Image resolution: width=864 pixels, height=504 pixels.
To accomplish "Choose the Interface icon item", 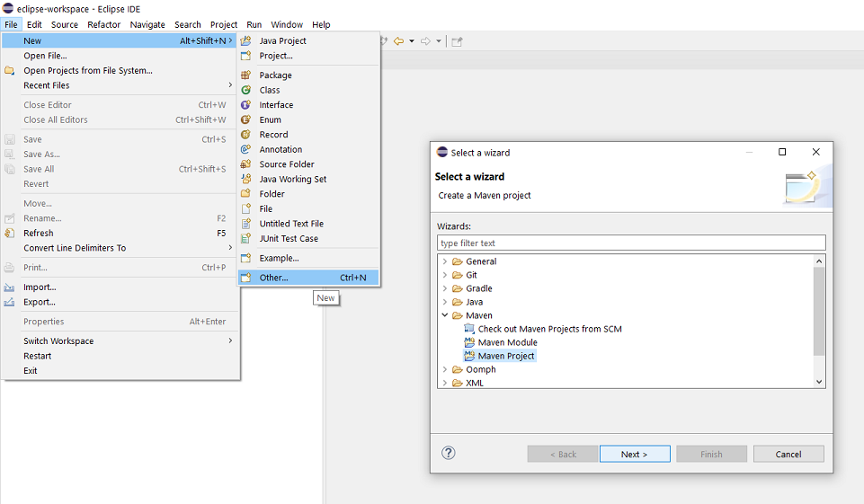I will 245,105.
